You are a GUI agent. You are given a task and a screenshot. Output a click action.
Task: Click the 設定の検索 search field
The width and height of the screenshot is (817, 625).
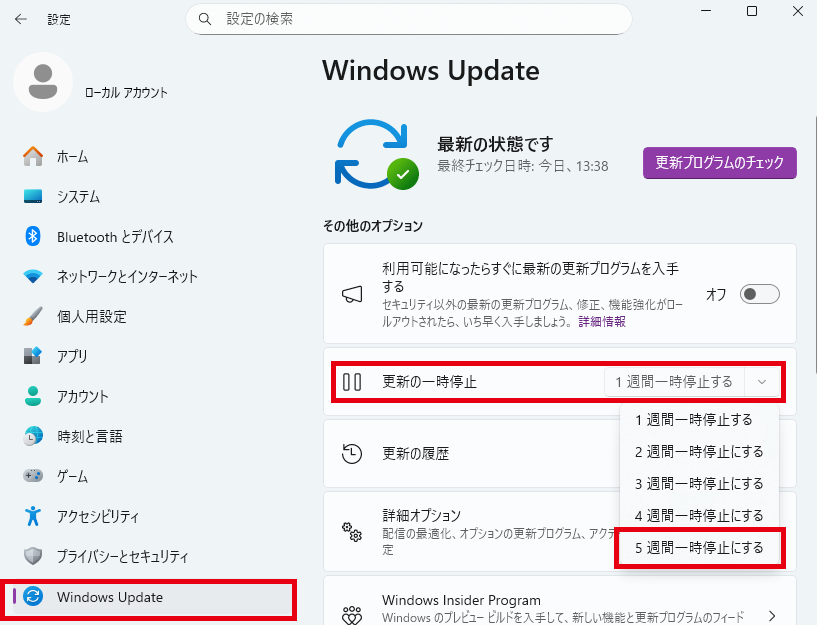(x=408, y=19)
